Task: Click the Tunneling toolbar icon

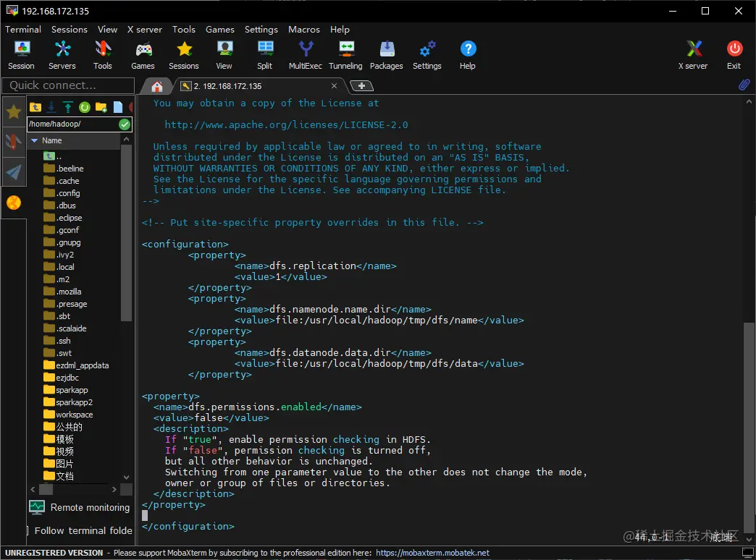Action: point(345,56)
